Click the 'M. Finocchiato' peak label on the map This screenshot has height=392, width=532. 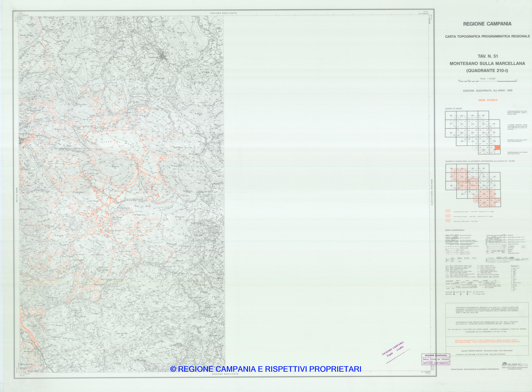click(81, 105)
